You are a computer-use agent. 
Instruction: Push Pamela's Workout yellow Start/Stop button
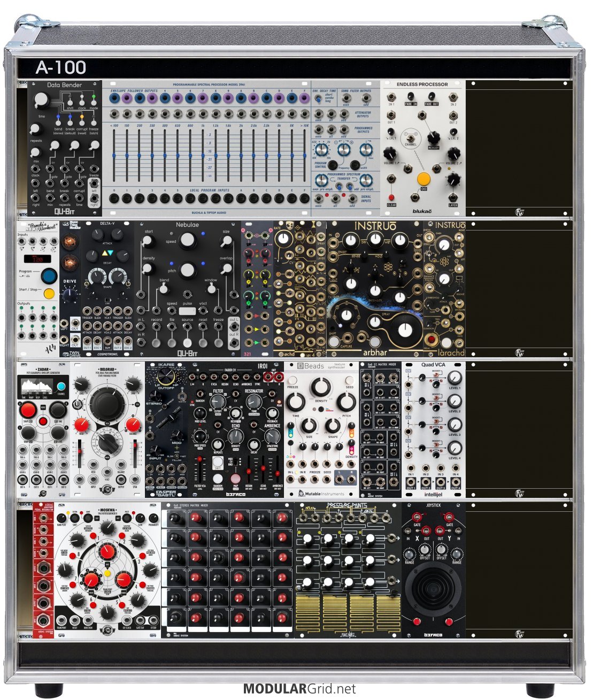point(49,294)
